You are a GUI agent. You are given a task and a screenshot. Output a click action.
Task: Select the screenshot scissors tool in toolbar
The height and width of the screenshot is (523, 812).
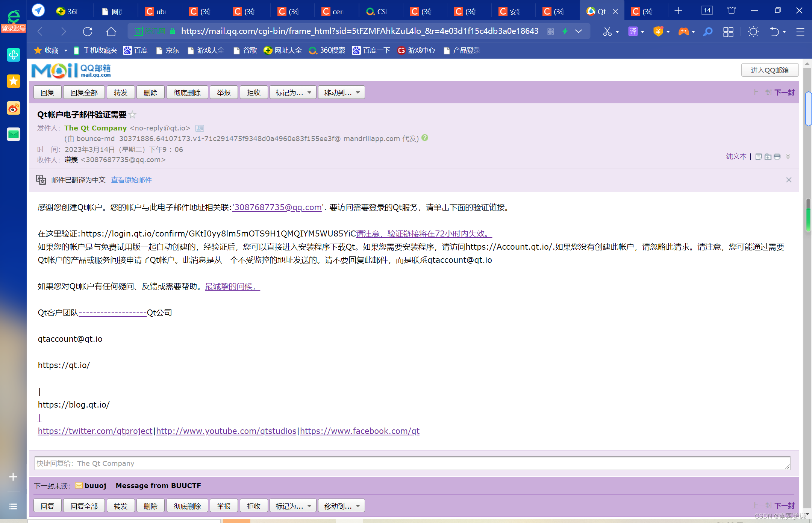point(607,32)
